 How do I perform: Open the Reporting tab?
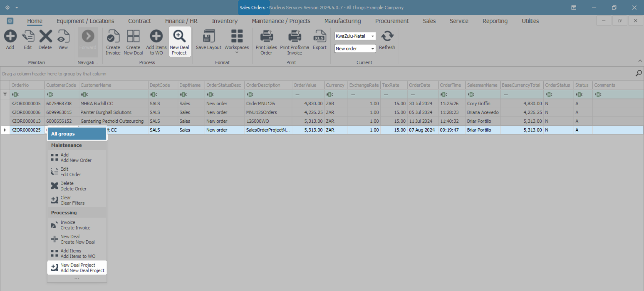click(x=495, y=21)
